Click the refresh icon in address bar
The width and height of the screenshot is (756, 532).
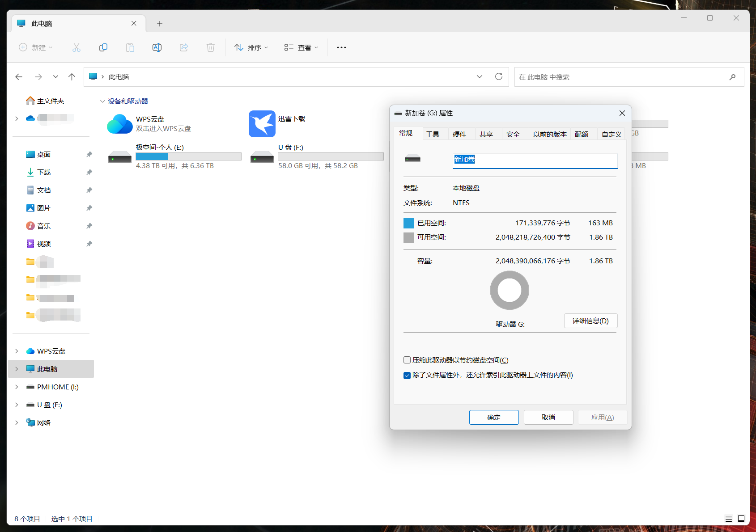click(499, 76)
